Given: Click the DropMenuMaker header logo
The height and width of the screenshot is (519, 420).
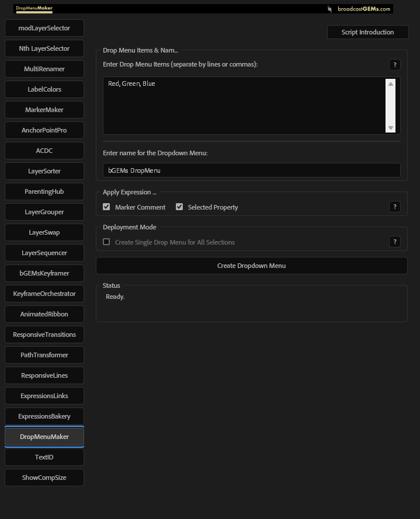Looking at the screenshot, I should (34, 9).
